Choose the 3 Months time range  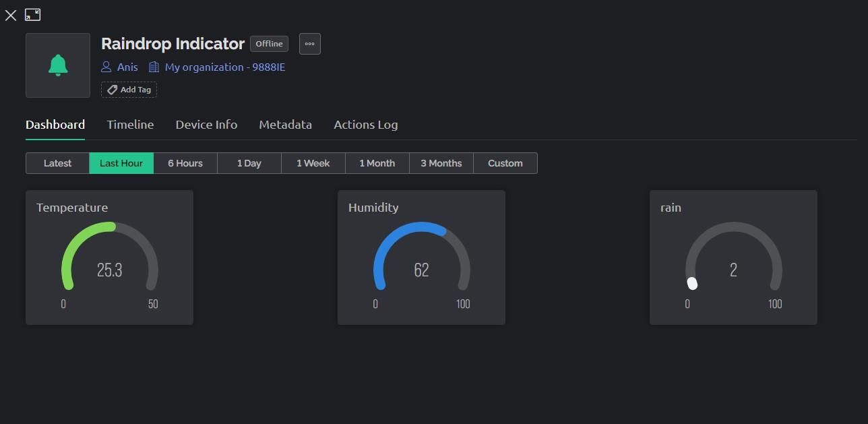[x=441, y=162]
